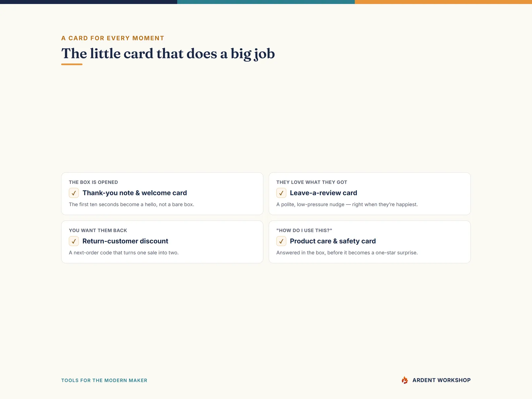Click the Product care & safety card heading

[x=333, y=241]
